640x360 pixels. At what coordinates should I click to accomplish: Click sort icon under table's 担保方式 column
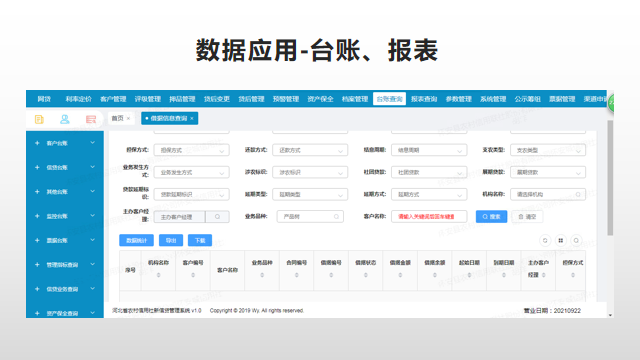[573, 275]
